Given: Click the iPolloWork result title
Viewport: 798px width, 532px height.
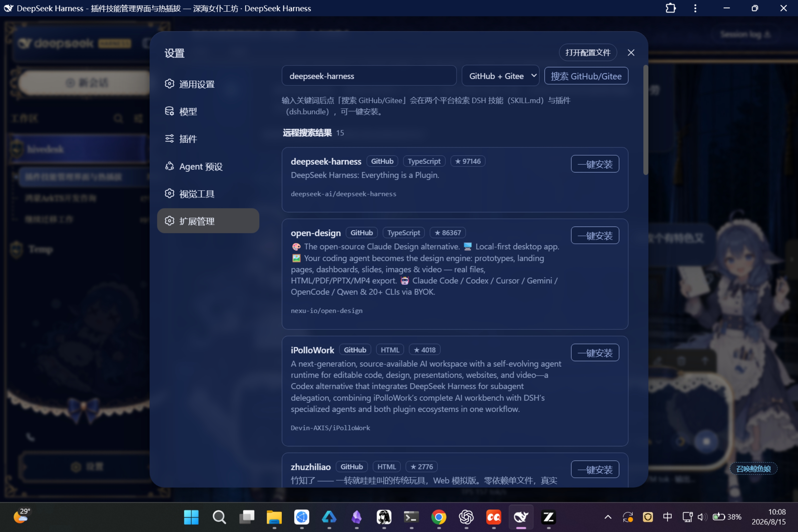Looking at the screenshot, I should (x=312, y=350).
